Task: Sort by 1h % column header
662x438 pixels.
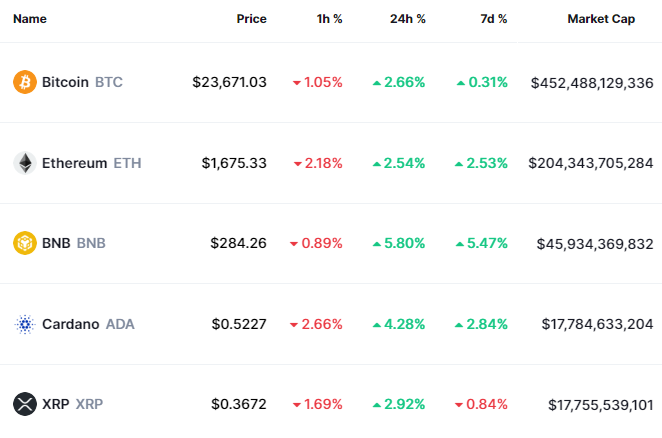Action: click(329, 19)
